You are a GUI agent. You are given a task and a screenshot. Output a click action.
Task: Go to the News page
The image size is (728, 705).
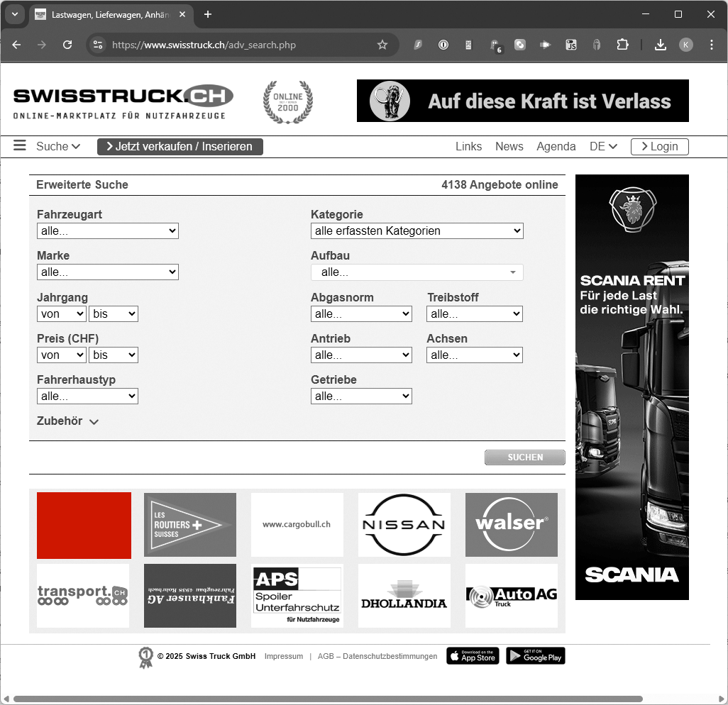tap(509, 146)
